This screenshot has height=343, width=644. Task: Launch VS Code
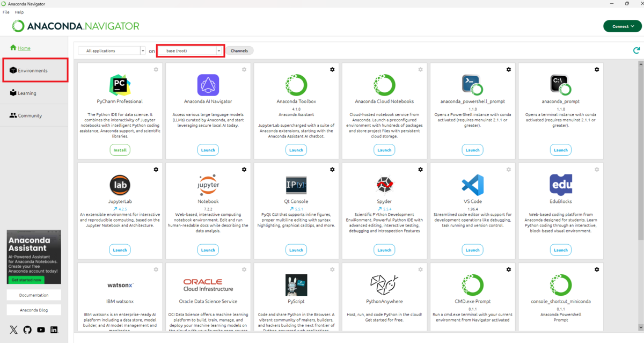(473, 250)
